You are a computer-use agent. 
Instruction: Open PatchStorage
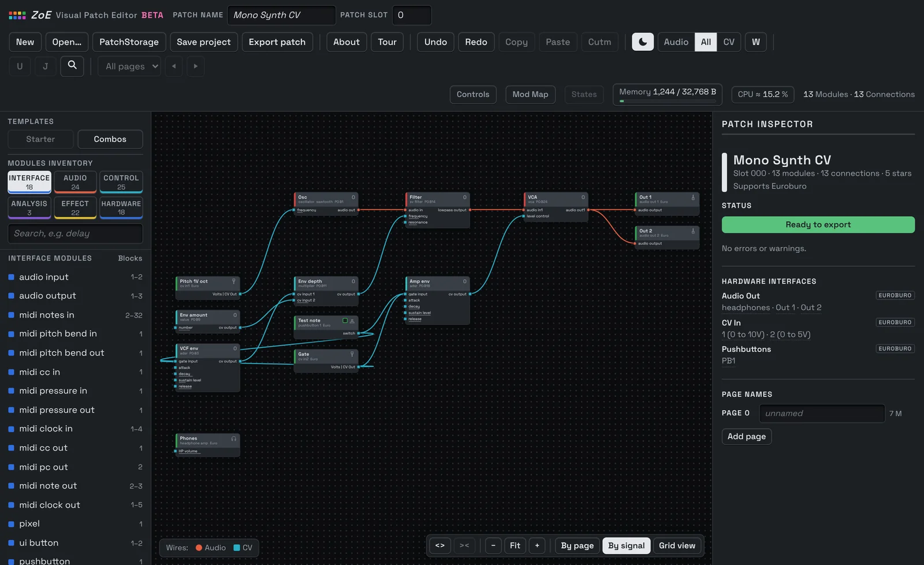129,42
